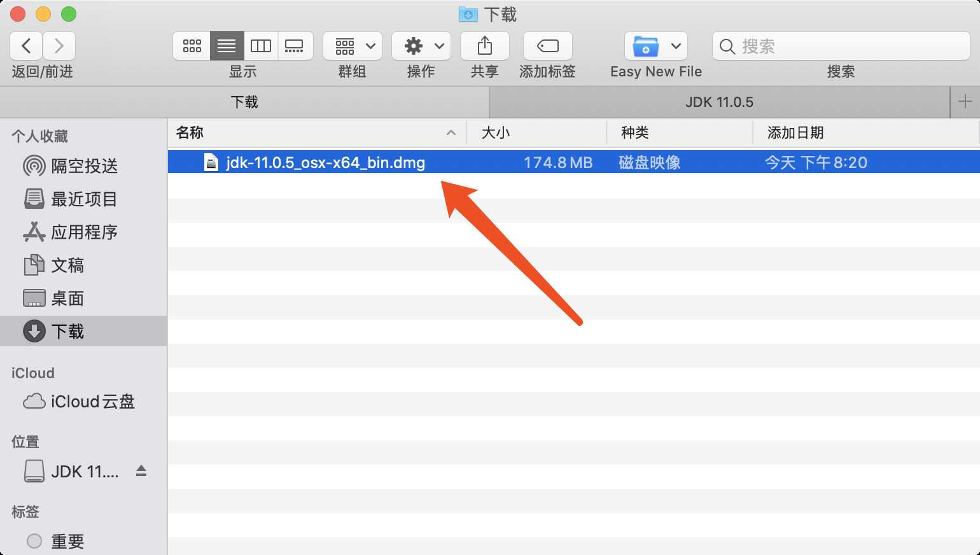The height and width of the screenshot is (555, 980).
Task: Switch to list view
Action: click(227, 46)
